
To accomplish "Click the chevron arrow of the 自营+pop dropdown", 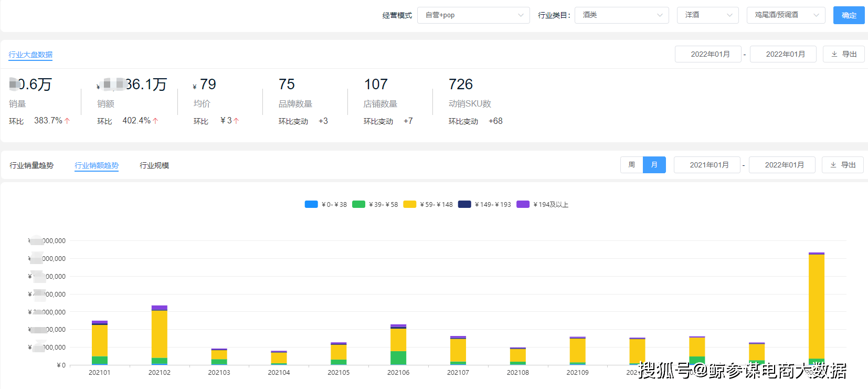I will (x=521, y=15).
